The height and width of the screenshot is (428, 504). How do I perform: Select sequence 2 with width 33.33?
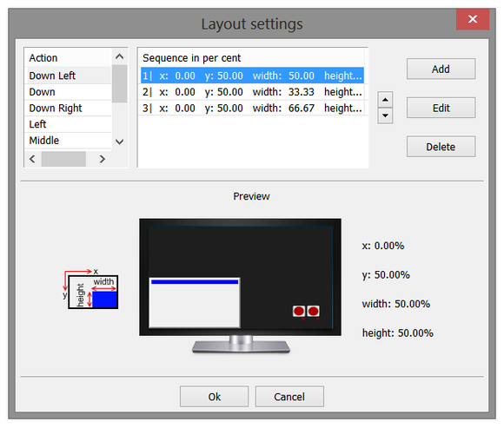tap(252, 92)
